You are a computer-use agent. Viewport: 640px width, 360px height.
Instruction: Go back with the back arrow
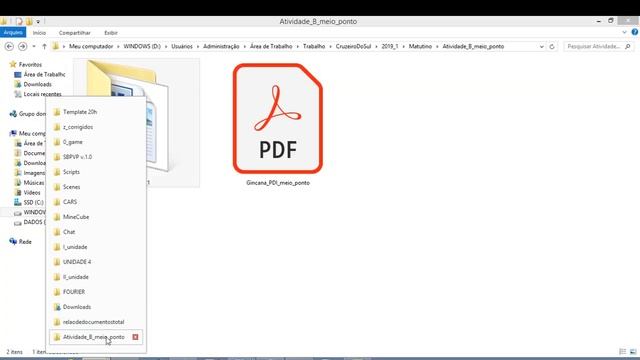(9, 47)
